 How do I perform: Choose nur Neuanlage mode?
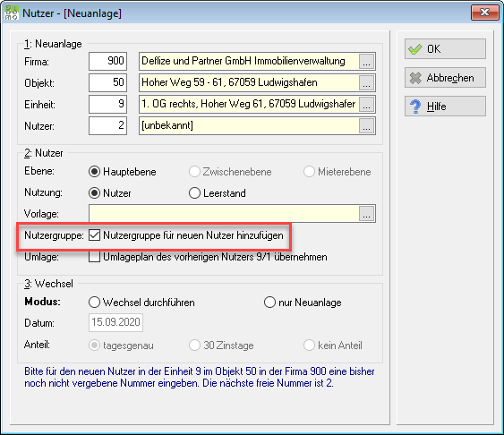[269, 303]
